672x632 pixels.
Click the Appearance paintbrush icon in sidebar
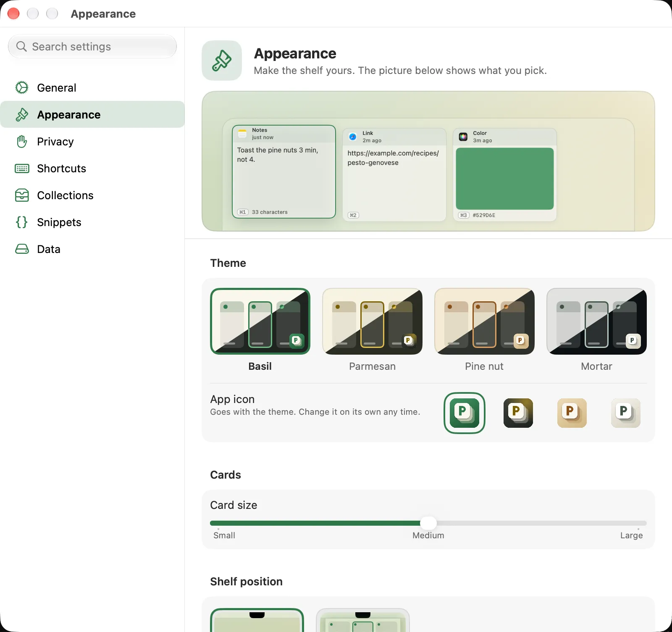point(22,114)
